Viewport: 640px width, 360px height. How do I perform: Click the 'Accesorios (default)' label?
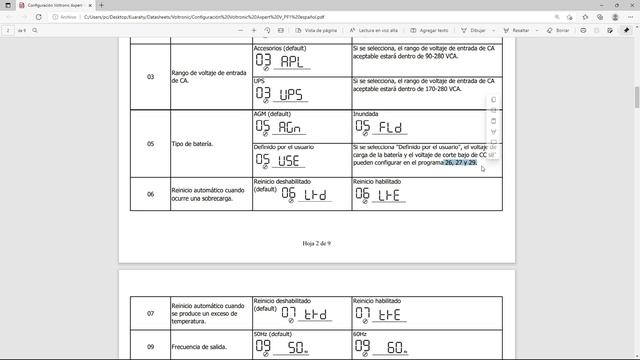click(x=280, y=48)
